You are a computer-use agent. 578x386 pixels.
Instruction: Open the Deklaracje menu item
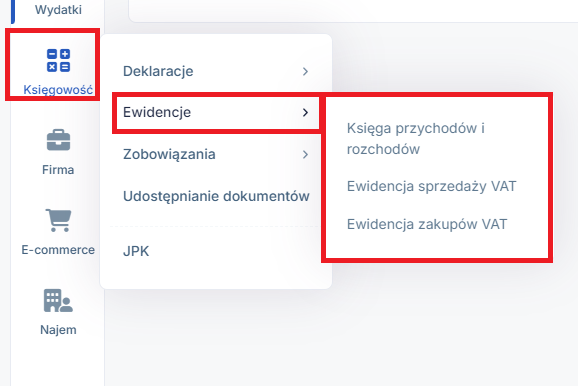(x=216, y=71)
